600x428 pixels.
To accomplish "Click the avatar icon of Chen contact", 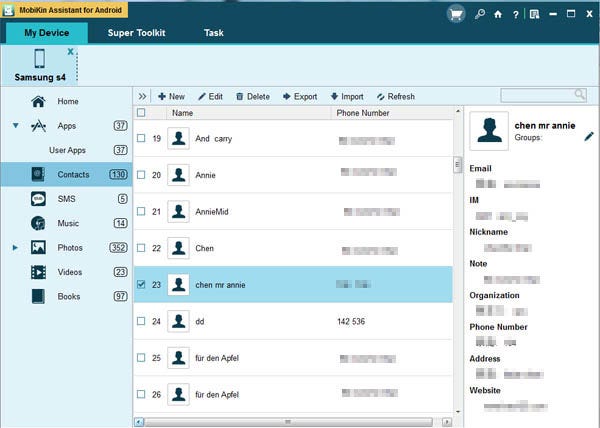I will point(178,248).
